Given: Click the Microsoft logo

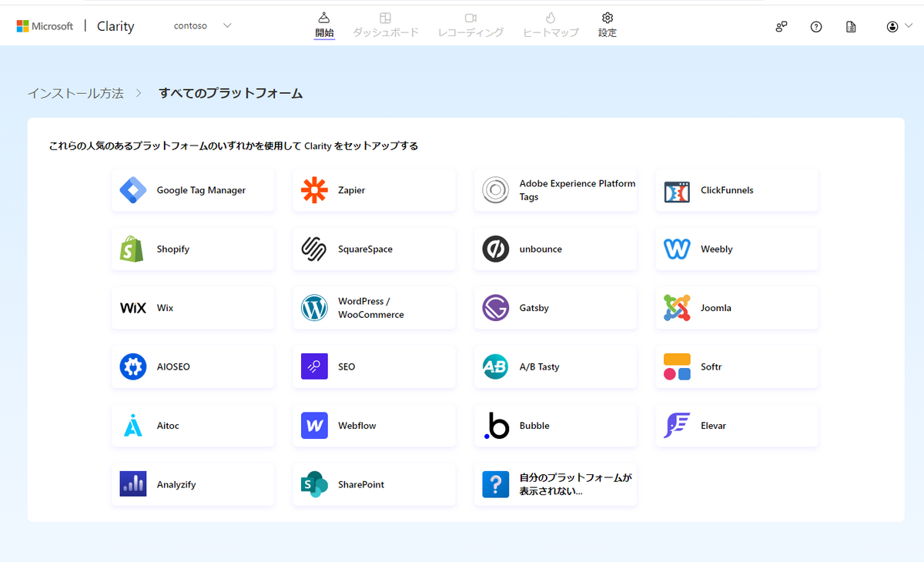Looking at the screenshot, I should point(45,26).
